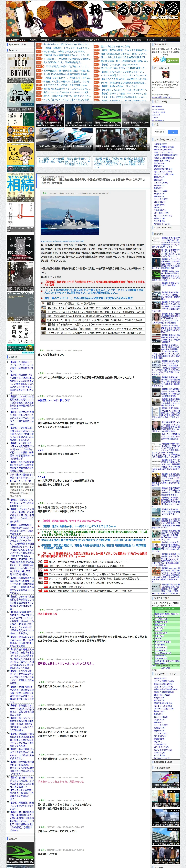This screenshot has height=868, width=186.
Task: Follow the >>22 reply anchor
Action: click(41, 477)
